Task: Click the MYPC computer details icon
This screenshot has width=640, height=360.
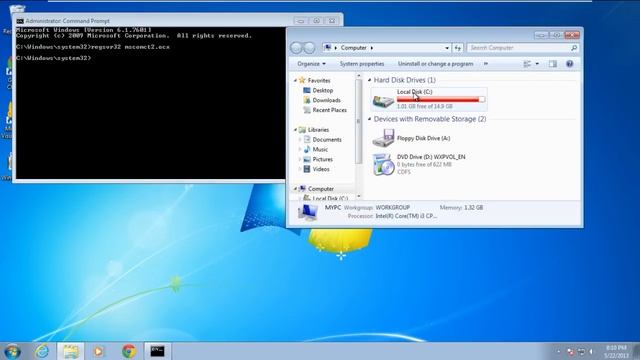Action: pyautogui.click(x=308, y=212)
